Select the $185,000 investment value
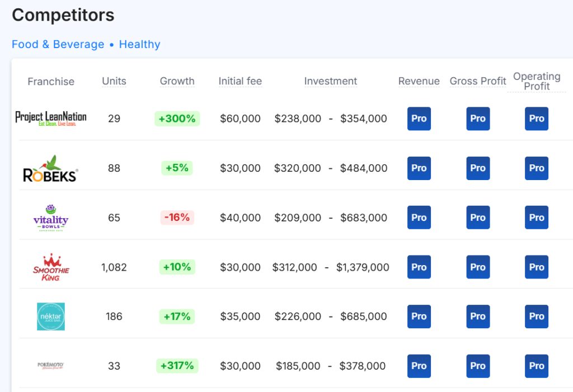The width and height of the screenshot is (573, 392). point(298,366)
